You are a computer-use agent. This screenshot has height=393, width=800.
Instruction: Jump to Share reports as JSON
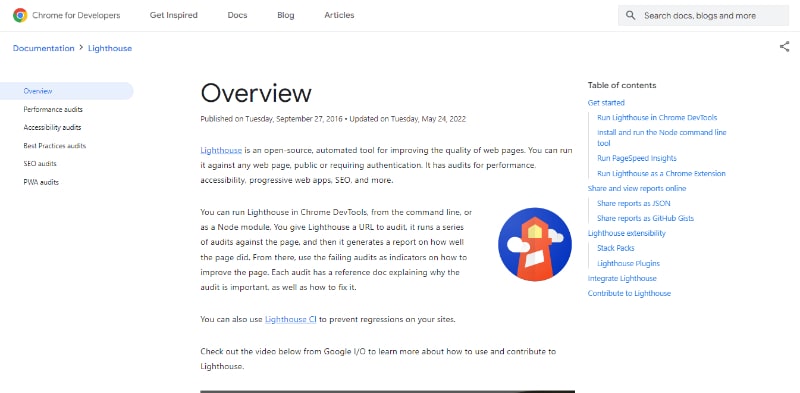634,203
